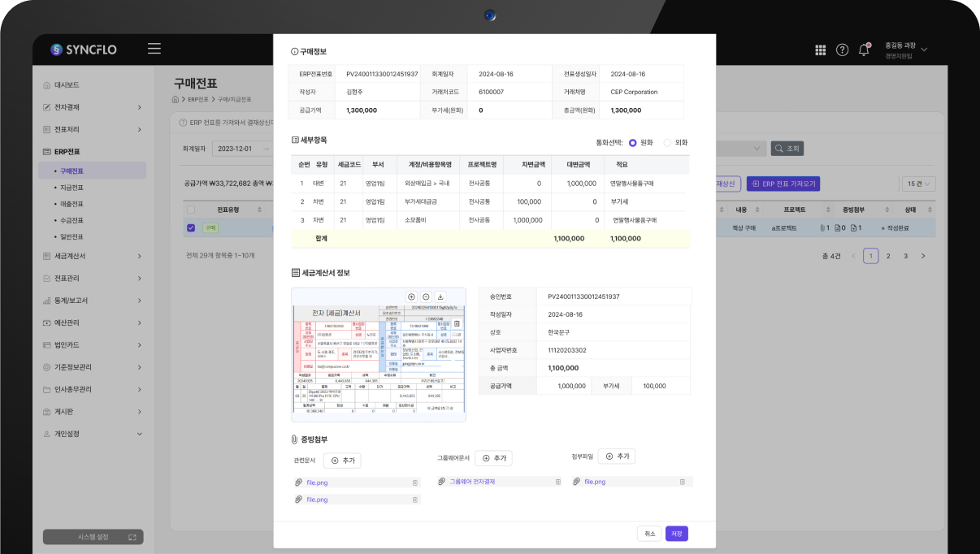Select the 원화 currency radio option
This screenshot has width=980, height=554.
pyautogui.click(x=633, y=142)
